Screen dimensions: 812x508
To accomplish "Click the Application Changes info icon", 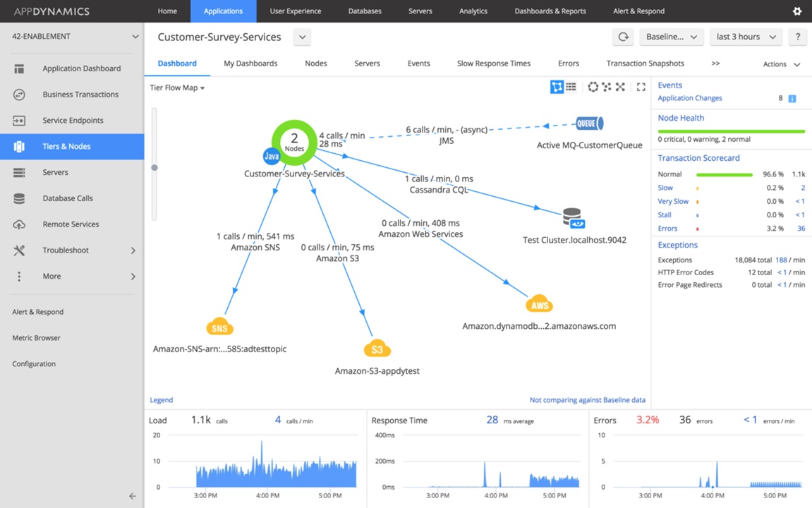I will 792,98.
